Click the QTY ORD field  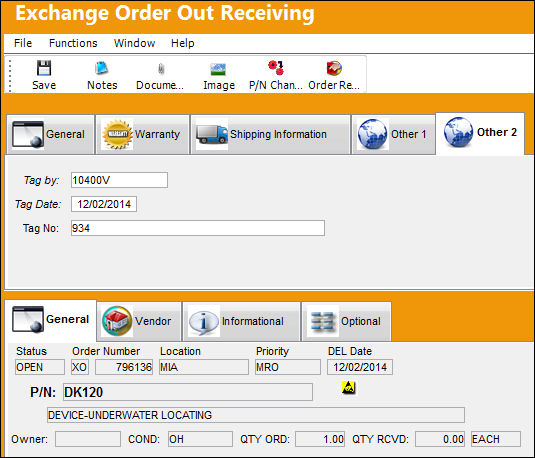(320, 439)
